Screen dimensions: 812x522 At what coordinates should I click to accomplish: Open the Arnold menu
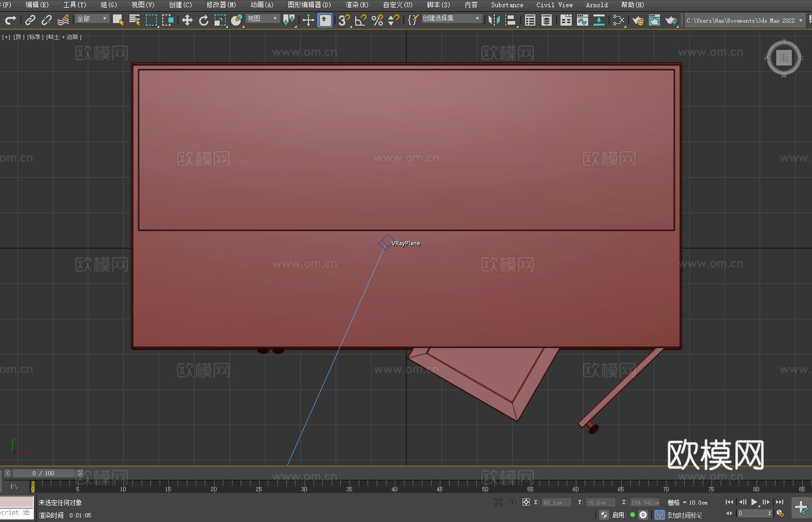tap(596, 5)
